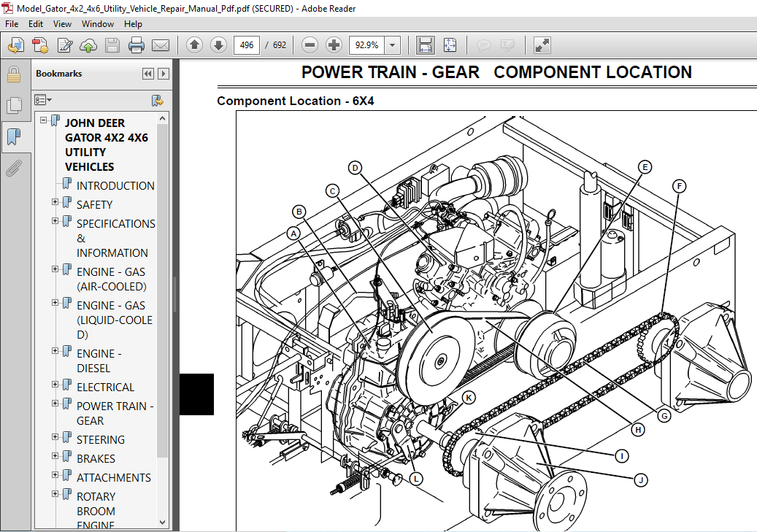Expand the ROTARY BROOM ENGINE bookmark
This screenshot has height=532, width=757.
[55, 494]
